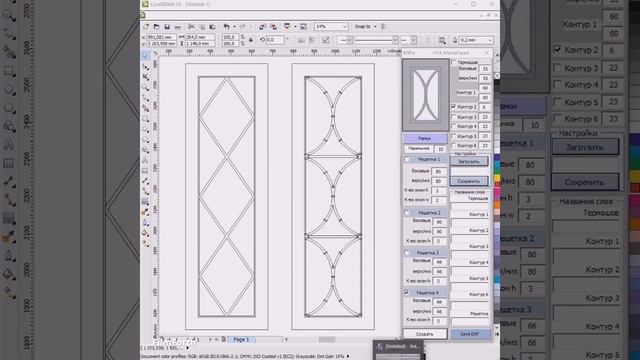
Task: Click the Контур 1 layer name field
Action: tap(469, 222)
